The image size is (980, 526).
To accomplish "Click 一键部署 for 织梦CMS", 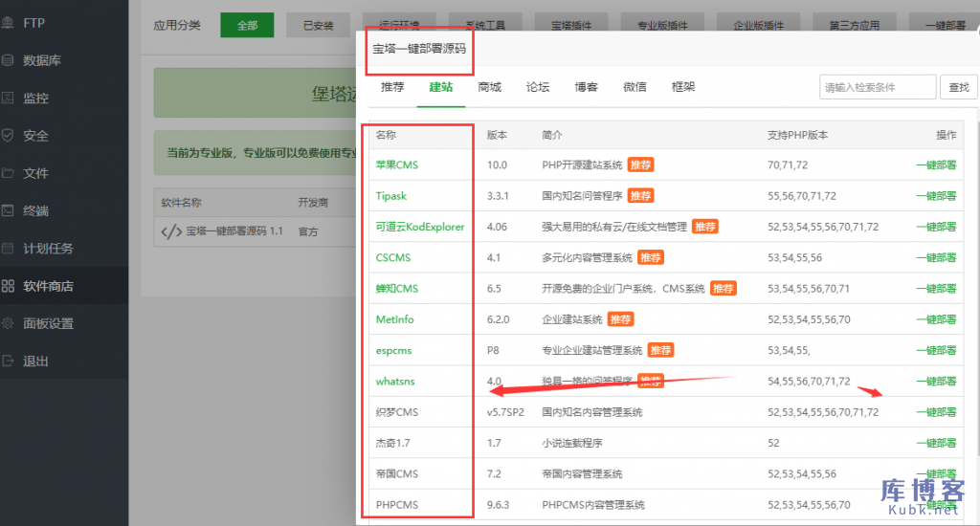I will [936, 412].
